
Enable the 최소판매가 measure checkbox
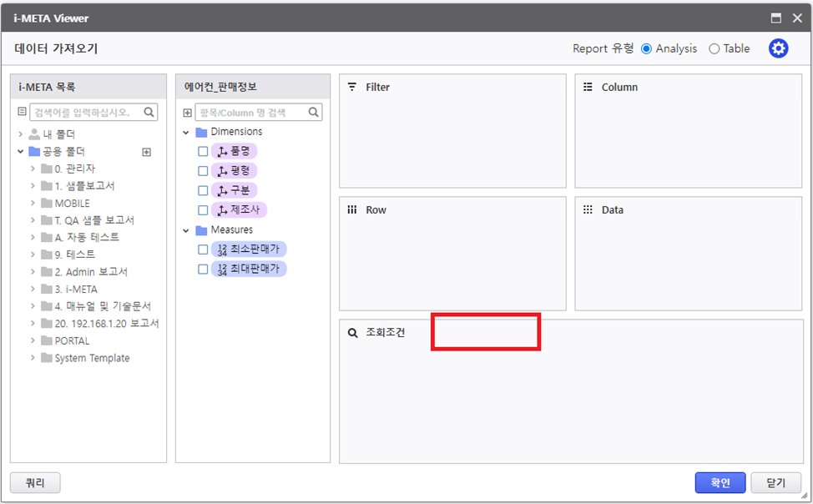click(203, 249)
